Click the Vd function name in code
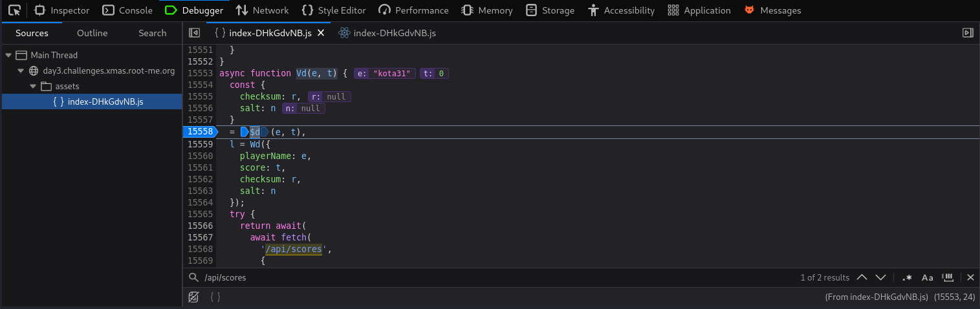 click(302, 74)
